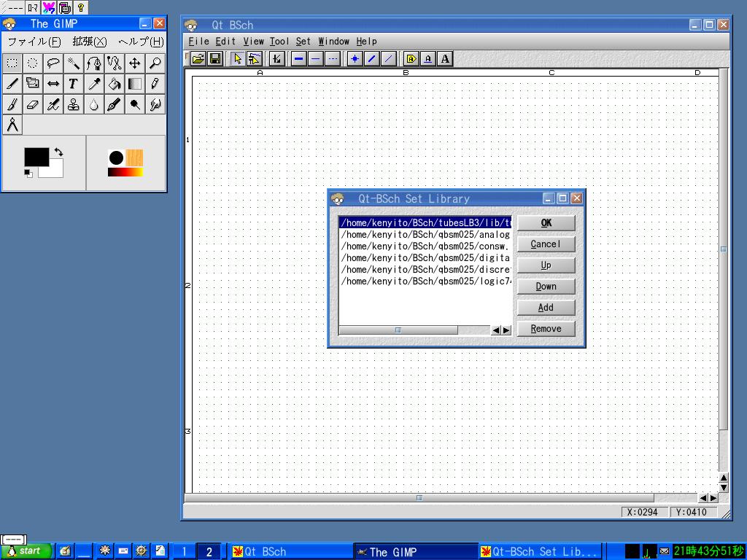Select the Junction dot tool in BSch toolbar
The image size is (747, 560).
[x=355, y=59]
